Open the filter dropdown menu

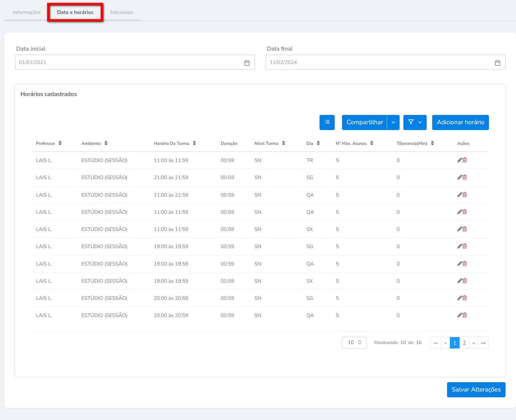tap(415, 122)
